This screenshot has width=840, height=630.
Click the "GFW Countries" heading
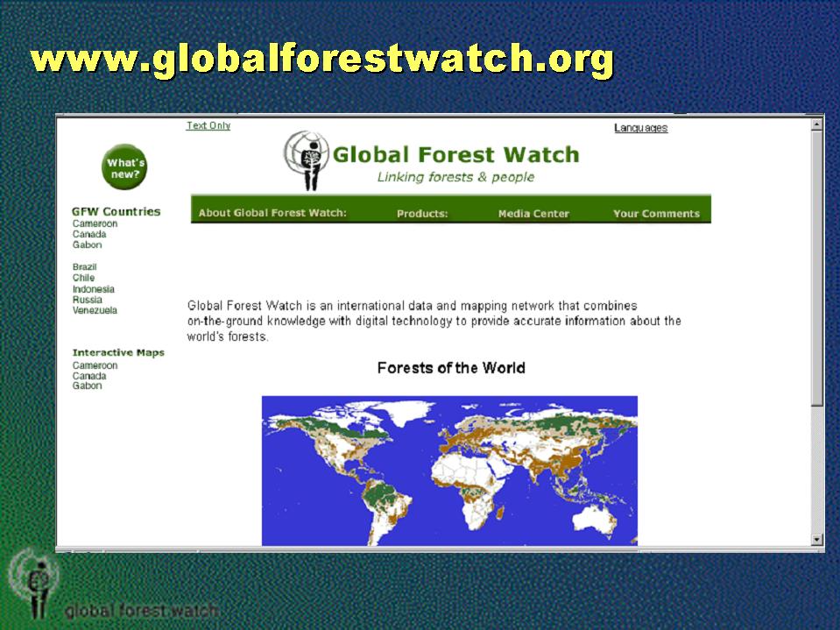[x=116, y=212]
